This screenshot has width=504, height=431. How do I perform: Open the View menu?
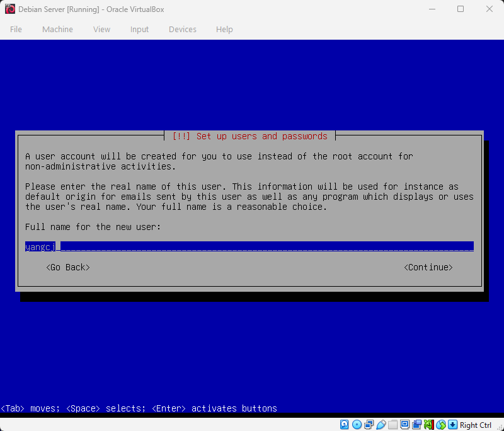tap(101, 29)
